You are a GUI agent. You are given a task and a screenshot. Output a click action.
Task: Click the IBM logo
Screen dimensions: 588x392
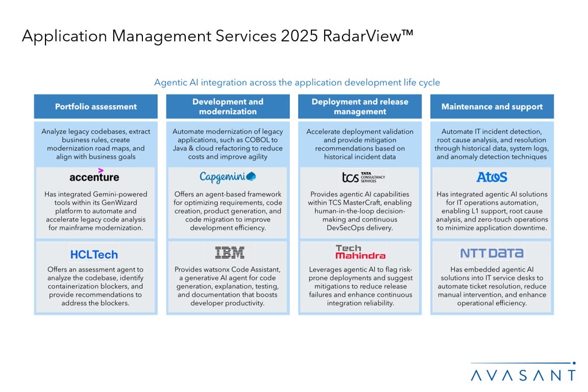click(229, 252)
